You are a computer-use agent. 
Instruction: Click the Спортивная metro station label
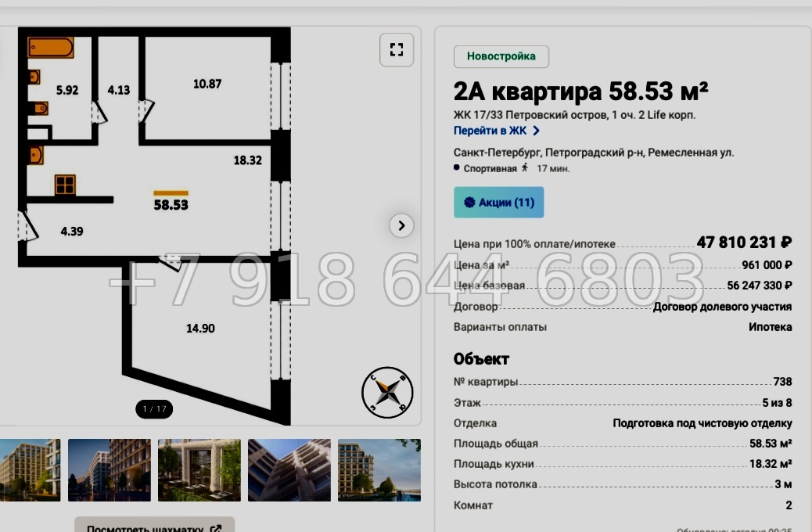pos(490,168)
